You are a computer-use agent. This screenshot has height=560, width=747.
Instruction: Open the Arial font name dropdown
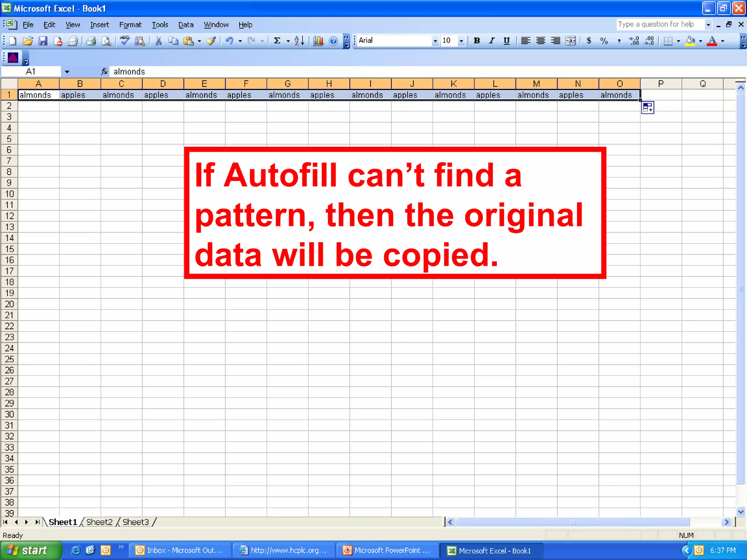[435, 41]
